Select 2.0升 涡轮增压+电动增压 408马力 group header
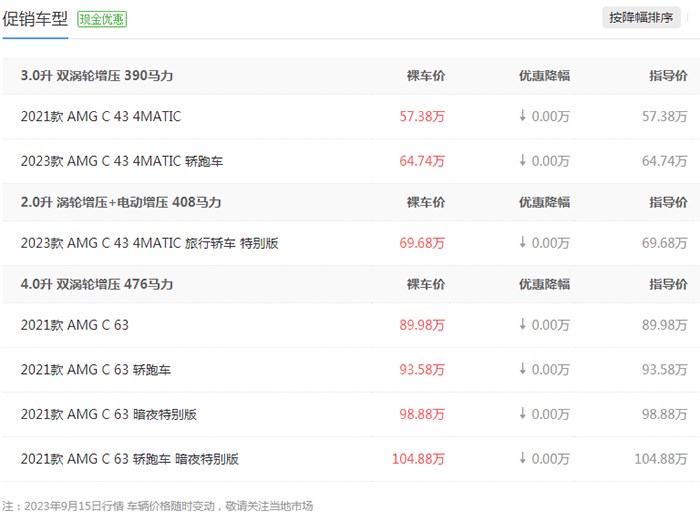The image size is (700, 521). tap(121, 202)
